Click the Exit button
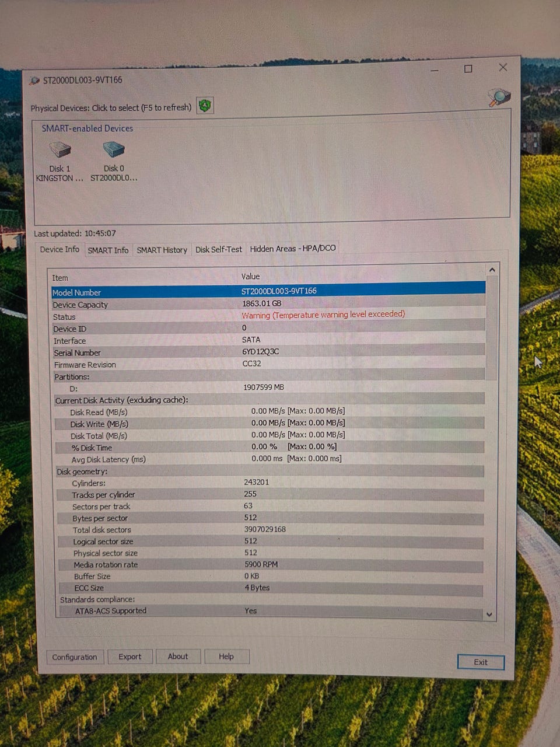 pos(481,662)
